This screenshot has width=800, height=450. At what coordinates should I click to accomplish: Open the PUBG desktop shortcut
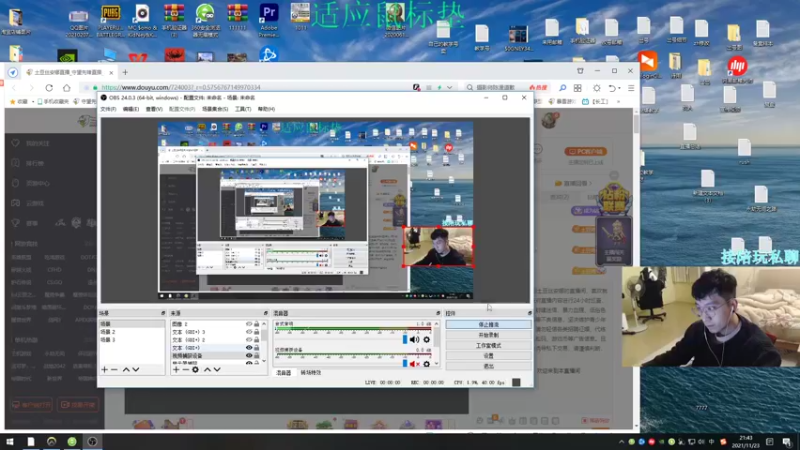coord(110,20)
